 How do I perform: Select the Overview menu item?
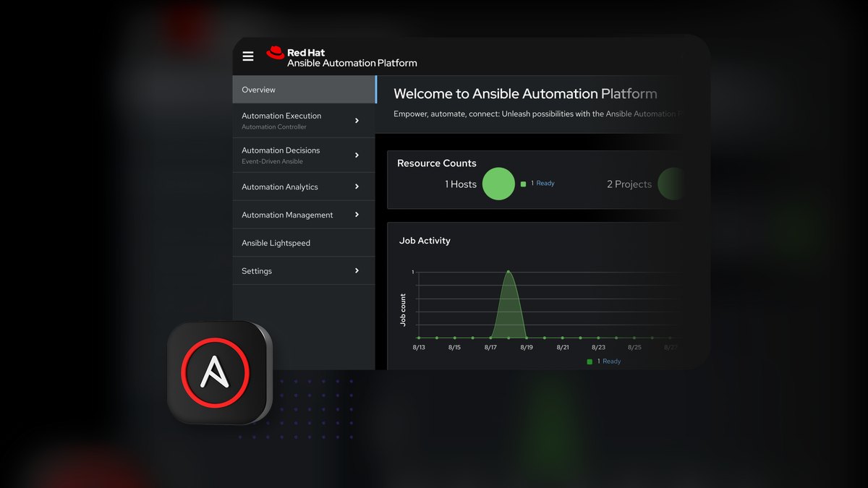(x=304, y=90)
